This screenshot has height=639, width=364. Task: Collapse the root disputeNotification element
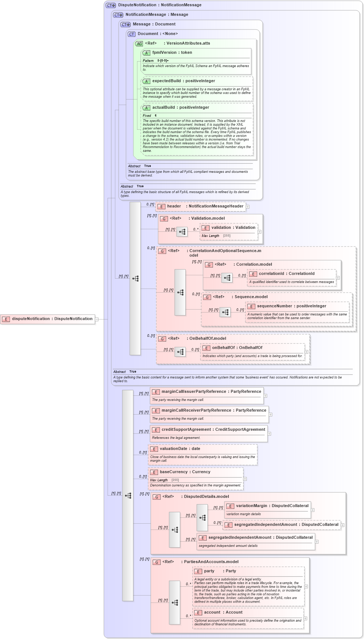coord(97,319)
